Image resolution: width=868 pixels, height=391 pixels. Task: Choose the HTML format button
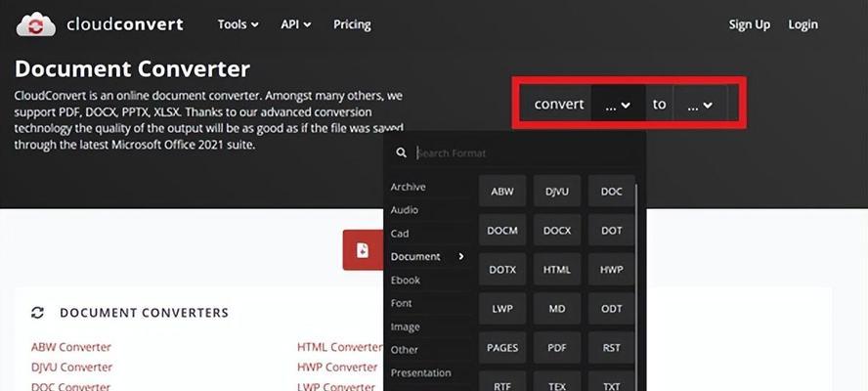click(557, 270)
